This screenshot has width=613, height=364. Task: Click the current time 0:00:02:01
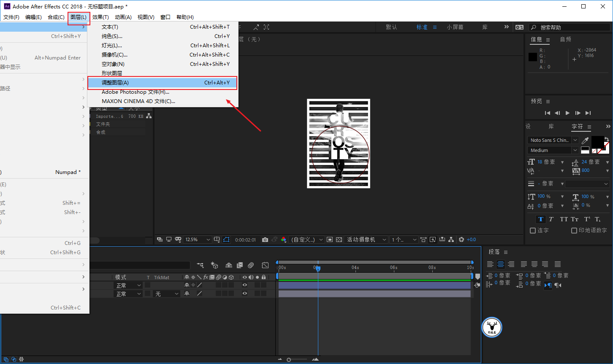point(245,239)
